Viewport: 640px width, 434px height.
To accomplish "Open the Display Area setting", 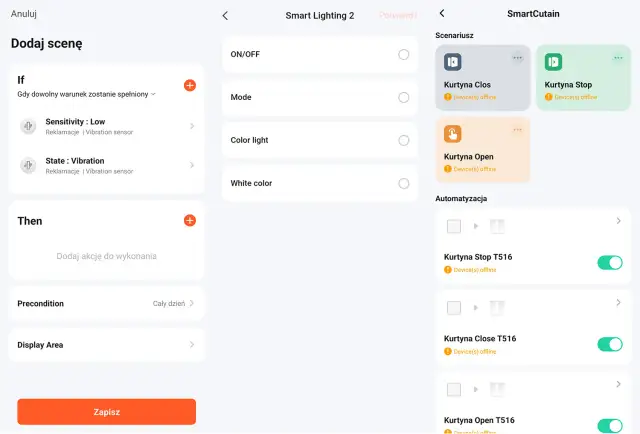I will [x=106, y=345].
